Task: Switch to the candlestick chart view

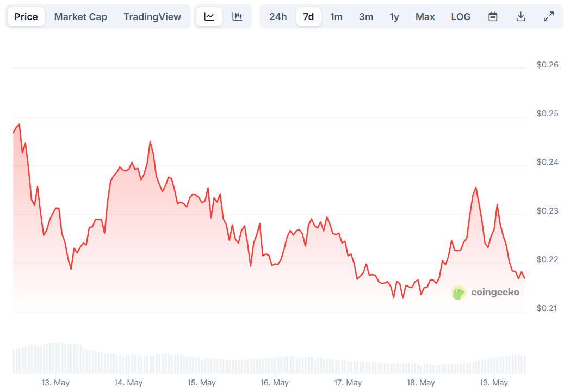Action: click(x=237, y=16)
